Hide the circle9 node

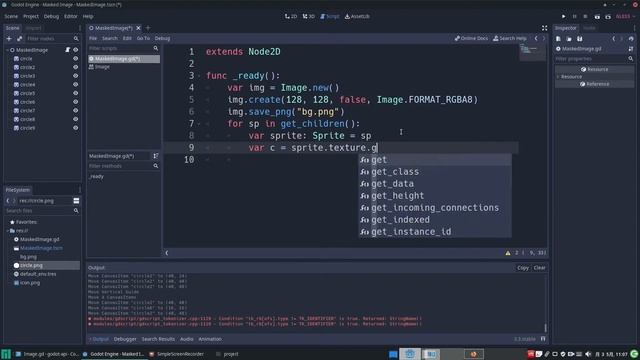coord(76,128)
